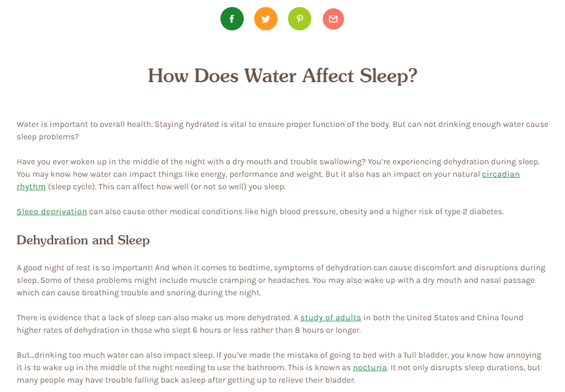The width and height of the screenshot is (565, 392).
Task: Follow the 'Sleep deprivation' link
Action: 52,212
